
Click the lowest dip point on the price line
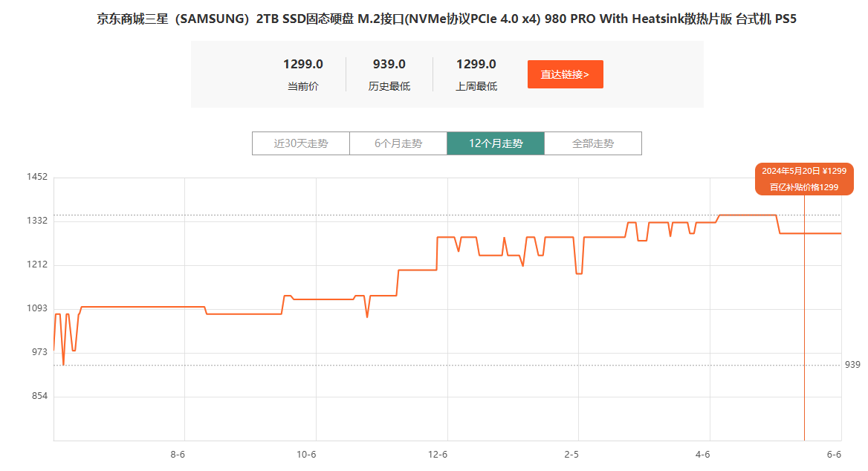tap(63, 365)
